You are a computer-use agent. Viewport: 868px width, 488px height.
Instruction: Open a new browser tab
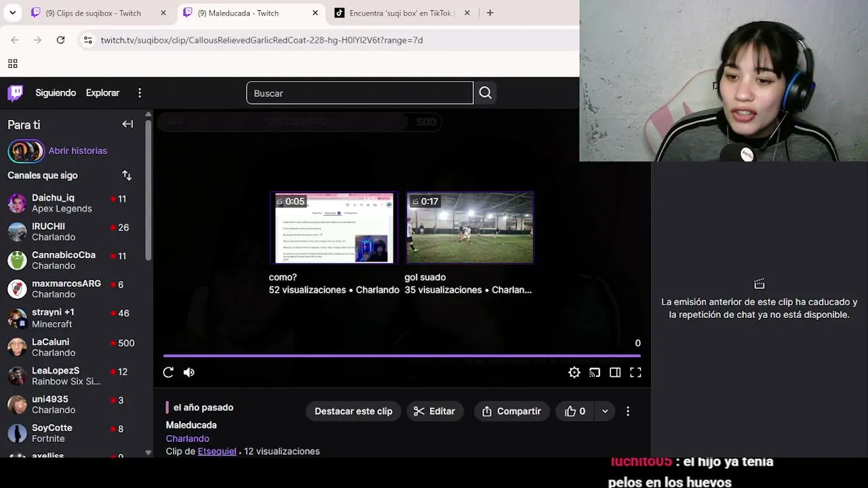point(490,13)
